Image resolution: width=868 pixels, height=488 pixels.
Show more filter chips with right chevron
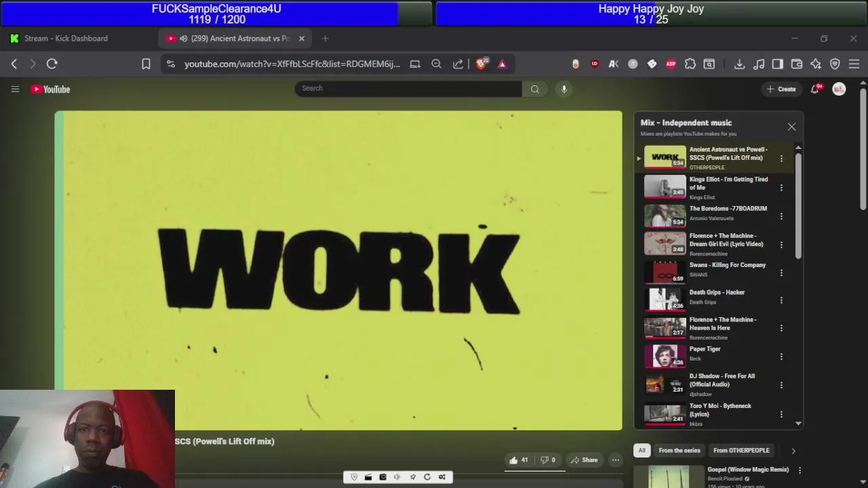(x=793, y=451)
